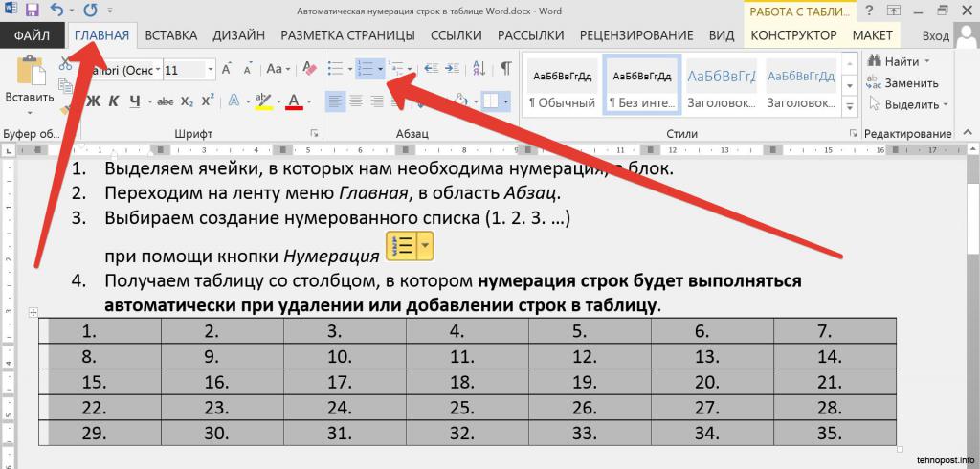Click the numbered list button
980x469 pixels.
[x=365, y=69]
